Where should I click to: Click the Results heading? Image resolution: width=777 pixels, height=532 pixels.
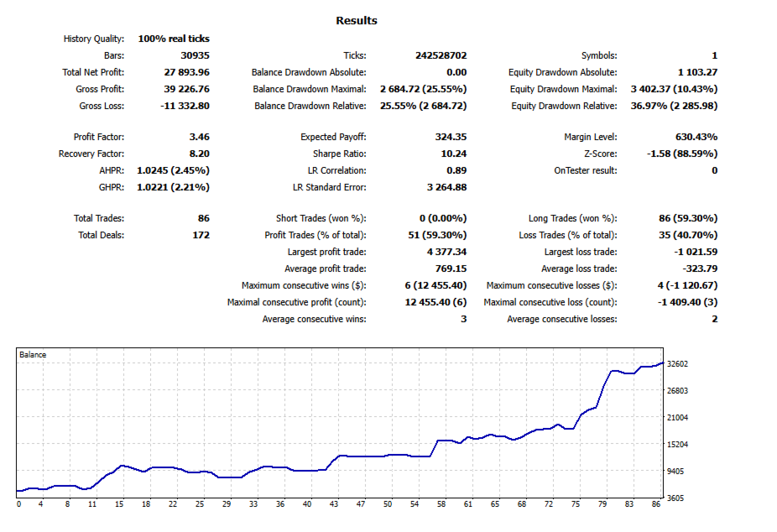(x=357, y=21)
